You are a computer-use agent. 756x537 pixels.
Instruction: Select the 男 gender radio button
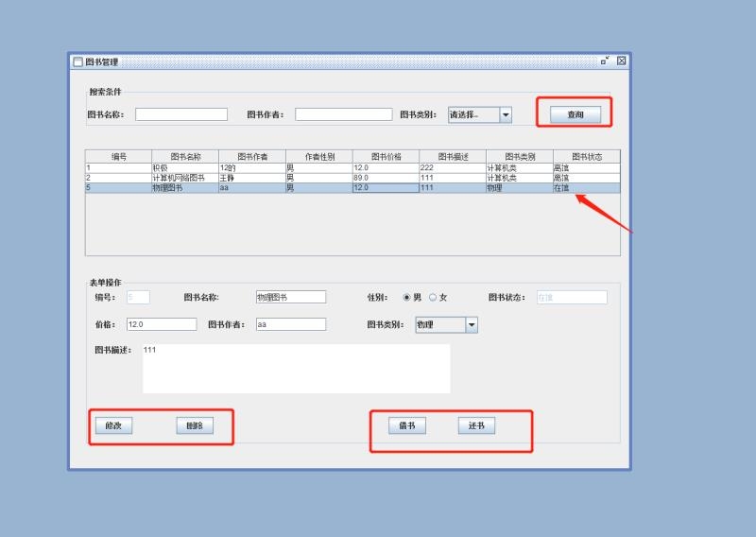point(406,298)
